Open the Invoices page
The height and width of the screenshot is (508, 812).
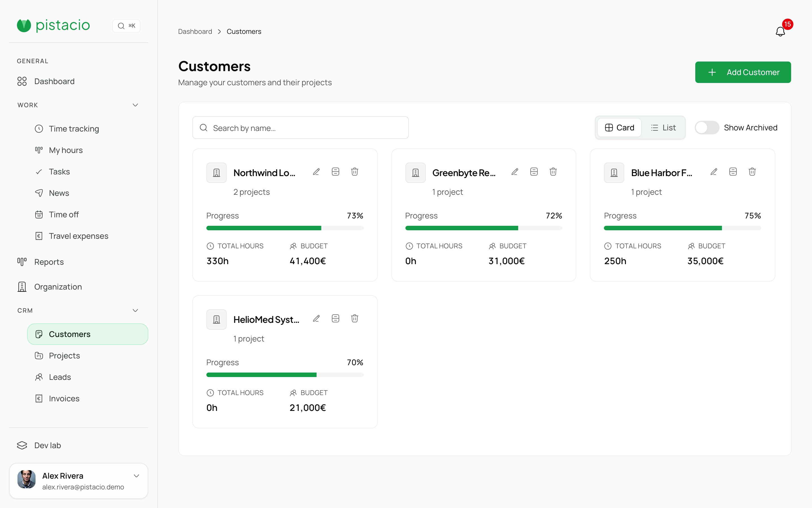(x=88, y=398)
